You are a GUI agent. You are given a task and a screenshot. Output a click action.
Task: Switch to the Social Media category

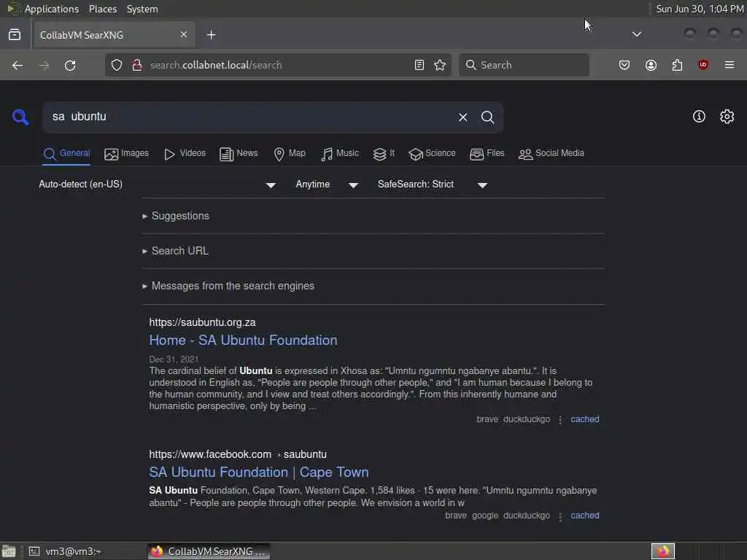[551, 154]
